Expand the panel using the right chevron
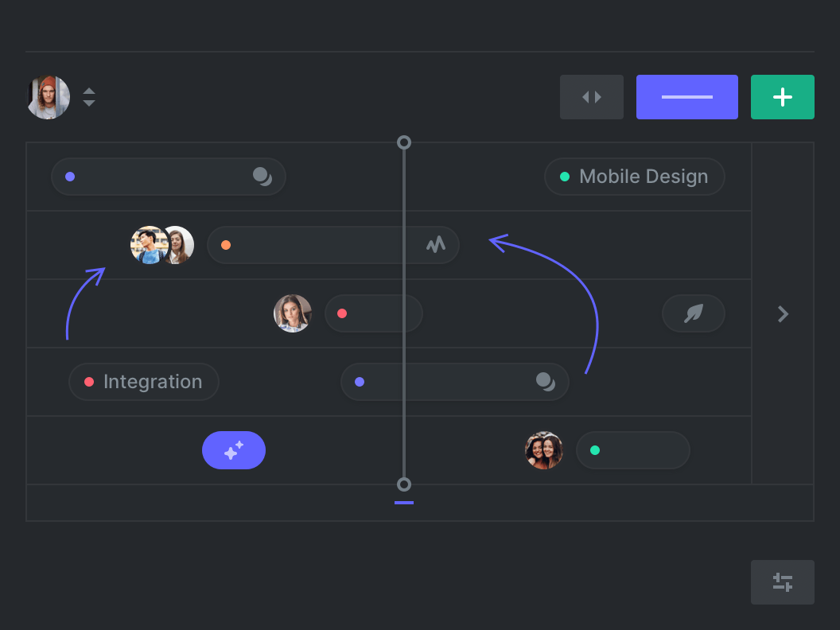This screenshot has width=840, height=630. 782,313
